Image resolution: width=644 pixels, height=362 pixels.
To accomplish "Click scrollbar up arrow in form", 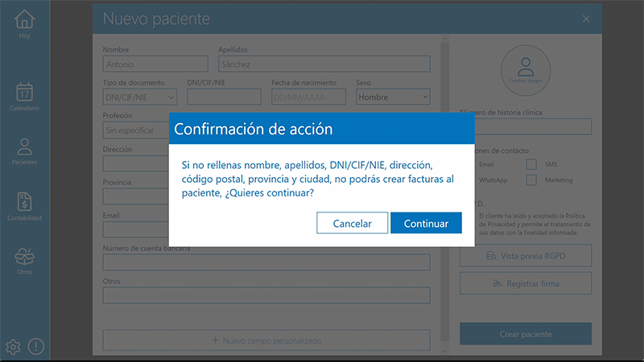I will pos(444,39).
